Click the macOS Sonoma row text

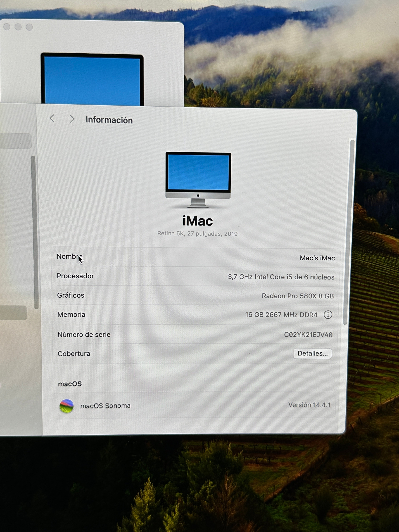[105, 406]
